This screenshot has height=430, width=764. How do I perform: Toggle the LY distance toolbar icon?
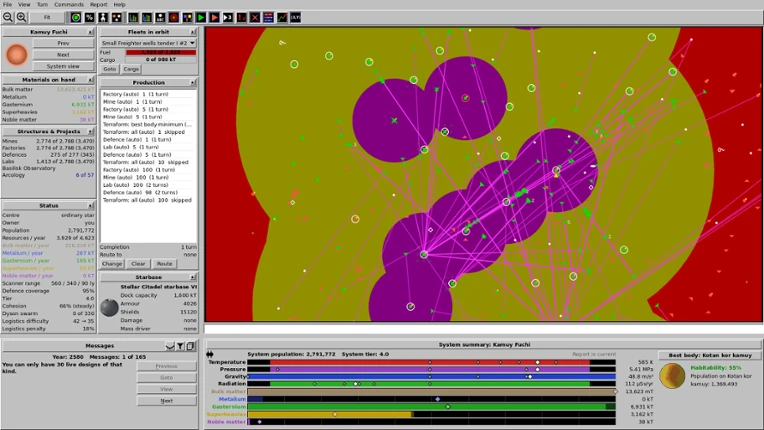coord(296,18)
